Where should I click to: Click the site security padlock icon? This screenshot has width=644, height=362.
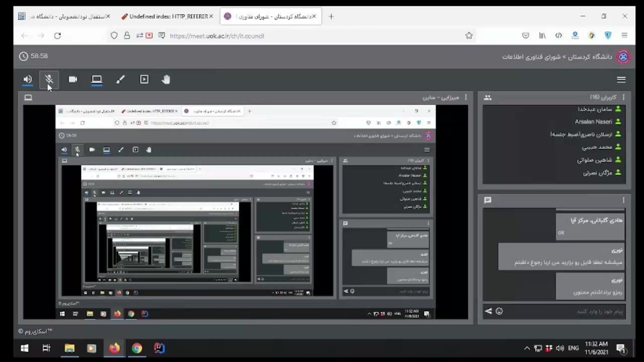click(127, 36)
